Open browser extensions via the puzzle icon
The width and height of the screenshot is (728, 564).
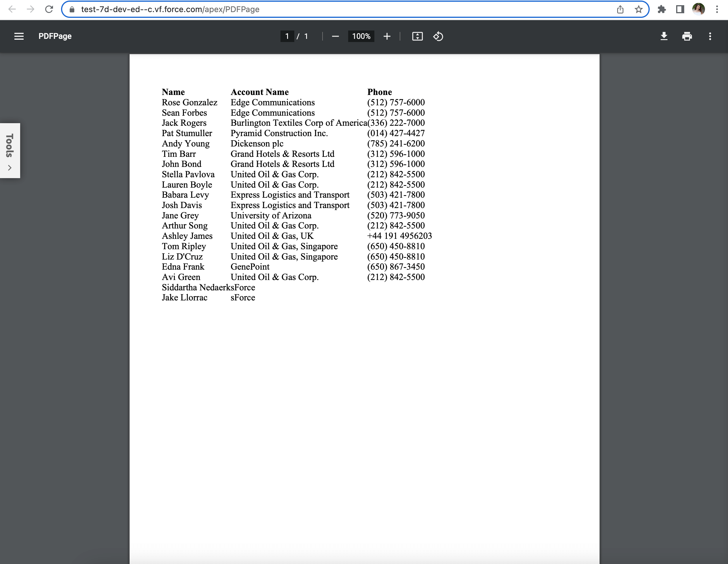click(x=662, y=9)
